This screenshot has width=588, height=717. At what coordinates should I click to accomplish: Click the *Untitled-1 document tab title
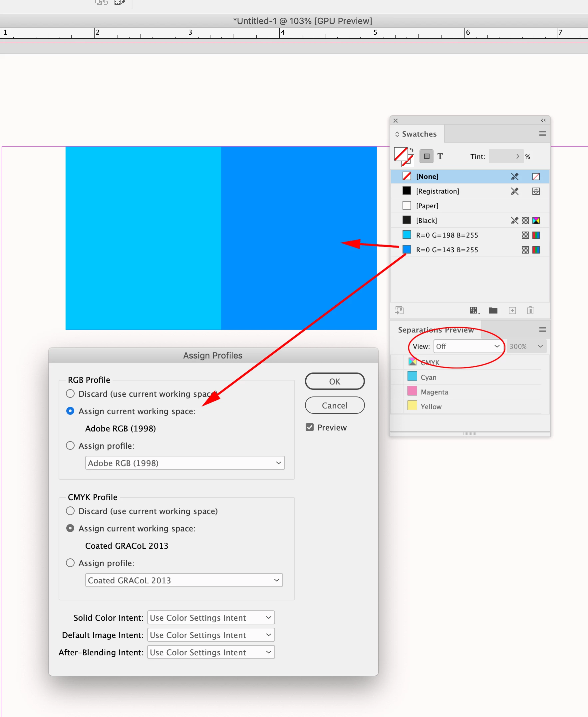tap(302, 21)
